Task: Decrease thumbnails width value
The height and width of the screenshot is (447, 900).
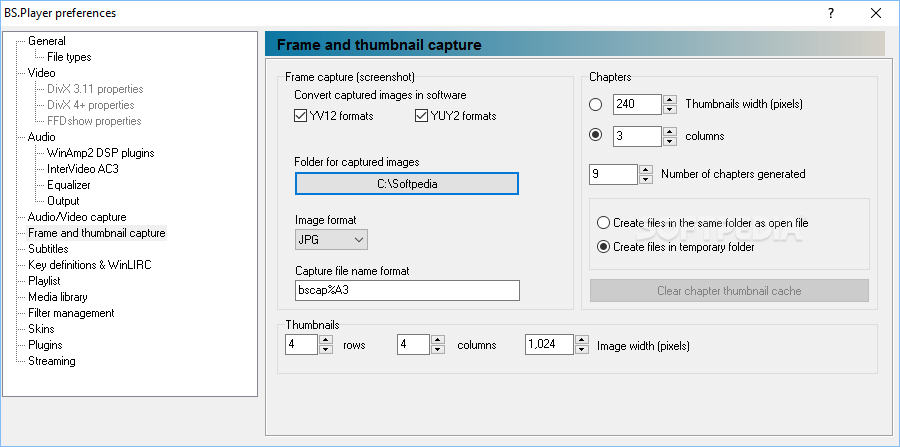Action: pos(669,110)
